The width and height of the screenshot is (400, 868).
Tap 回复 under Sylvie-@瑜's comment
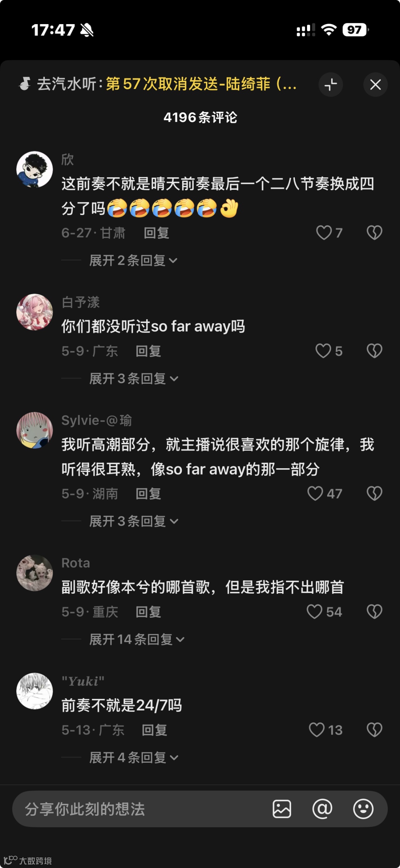coord(148,494)
